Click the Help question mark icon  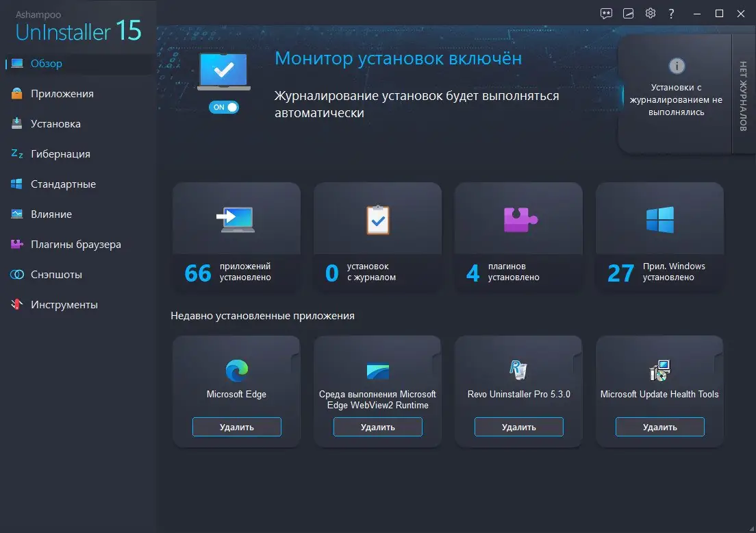[x=671, y=13]
